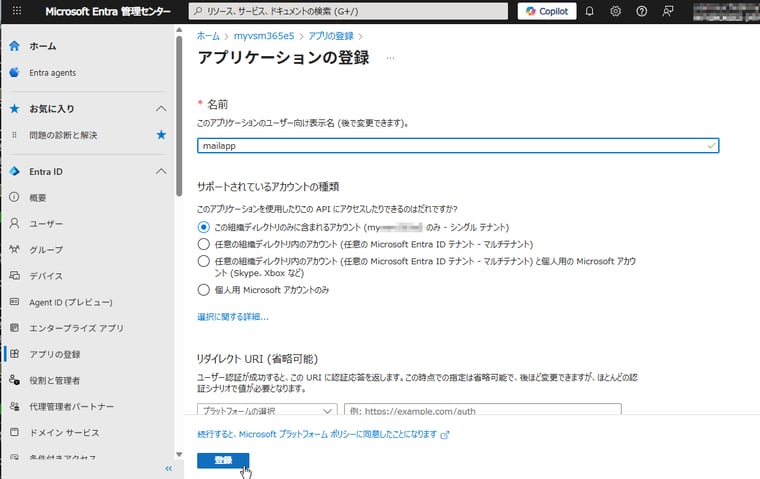Open Microsoft プラットフォーム ポリシー link

(323, 434)
